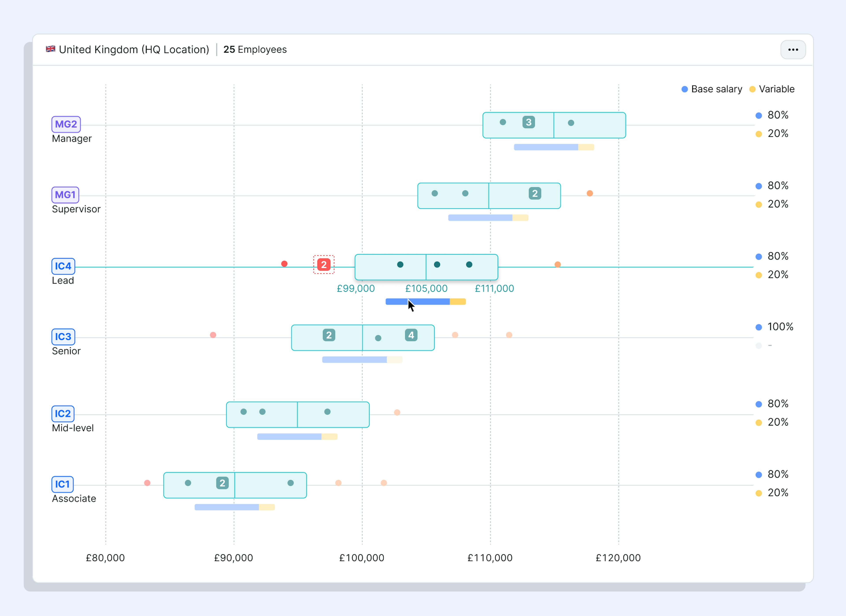
Task: Click the United Kingdom (HQ Location) title
Action: click(134, 50)
